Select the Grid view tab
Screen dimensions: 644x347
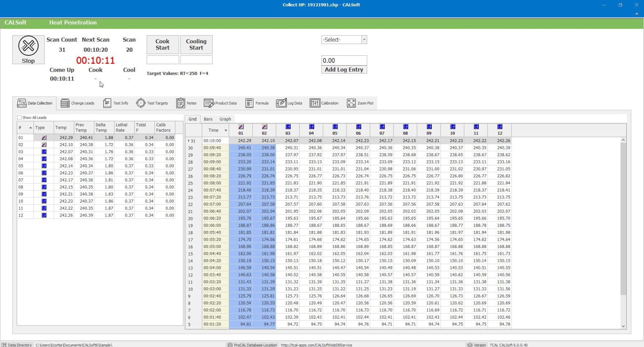coord(193,119)
